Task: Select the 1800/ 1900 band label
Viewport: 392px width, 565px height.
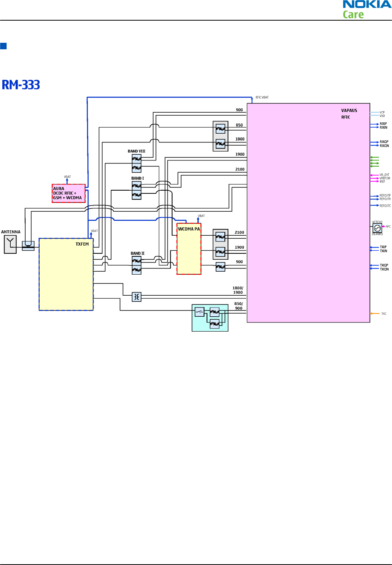Action: pyautogui.click(x=238, y=290)
